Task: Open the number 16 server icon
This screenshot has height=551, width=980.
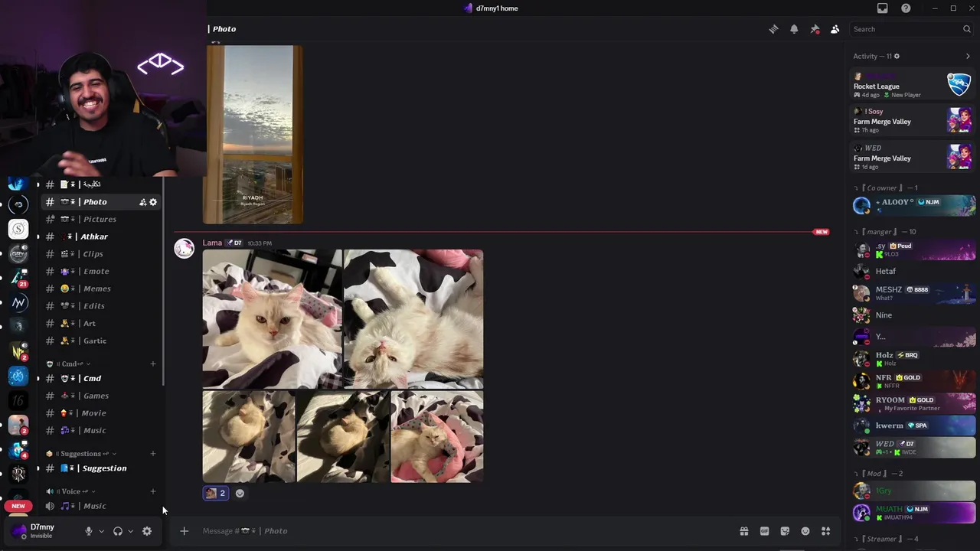Action: pyautogui.click(x=18, y=400)
